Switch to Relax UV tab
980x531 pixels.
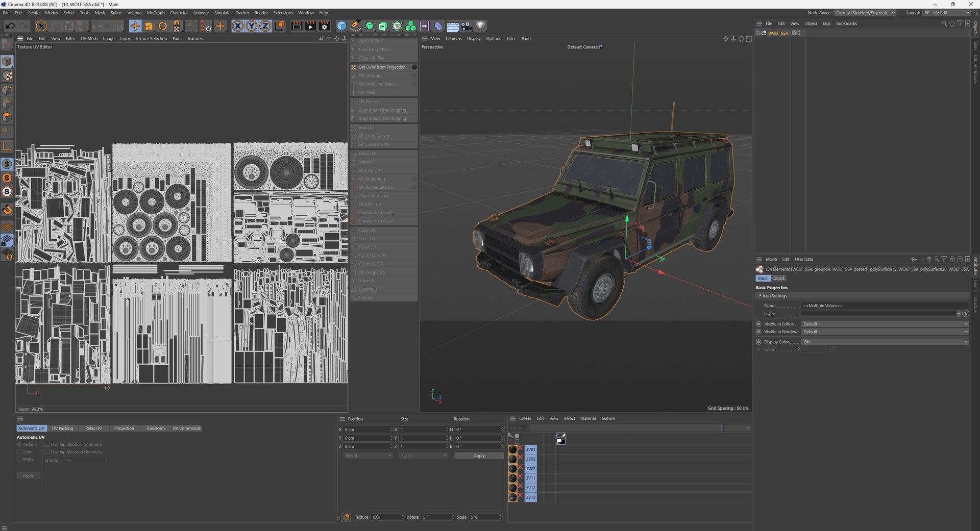point(93,428)
